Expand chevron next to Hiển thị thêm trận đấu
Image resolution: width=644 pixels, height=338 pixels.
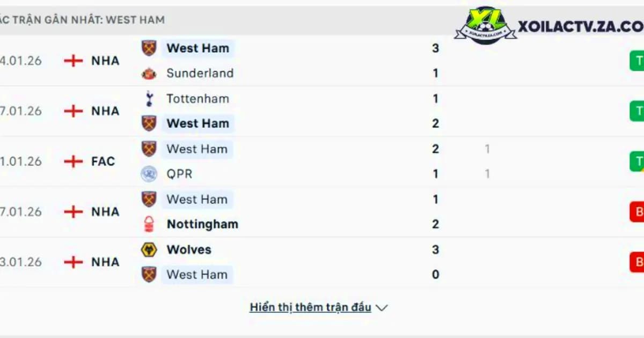(382, 308)
